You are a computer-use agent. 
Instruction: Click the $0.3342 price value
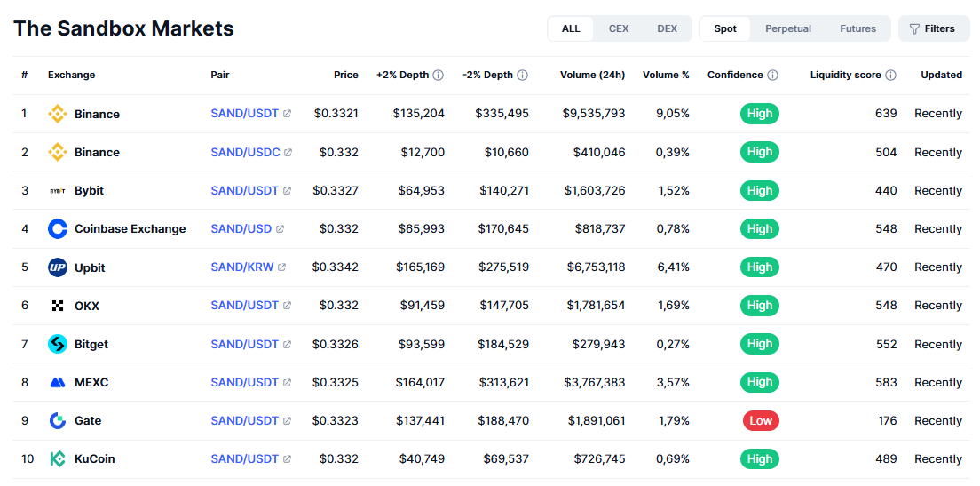tap(336, 267)
